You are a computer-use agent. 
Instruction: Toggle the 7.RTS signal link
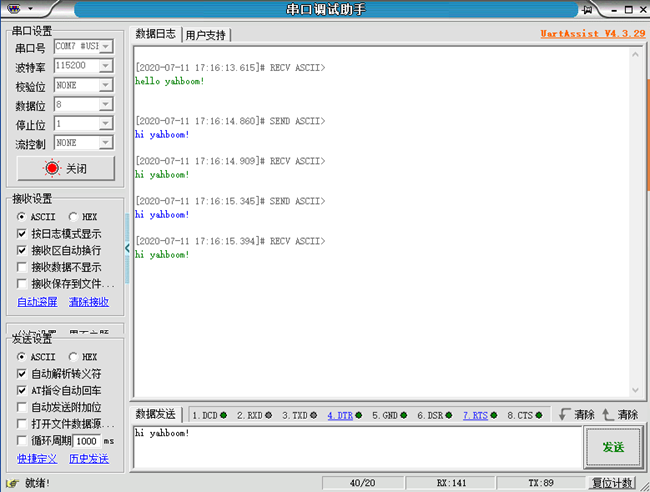(x=475, y=415)
